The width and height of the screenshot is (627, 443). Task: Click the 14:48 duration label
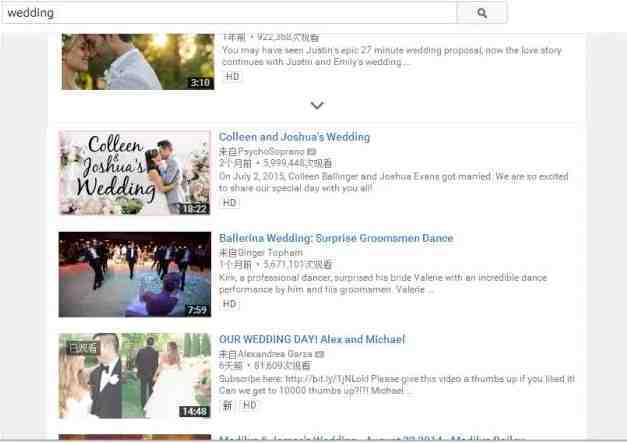pyautogui.click(x=194, y=411)
